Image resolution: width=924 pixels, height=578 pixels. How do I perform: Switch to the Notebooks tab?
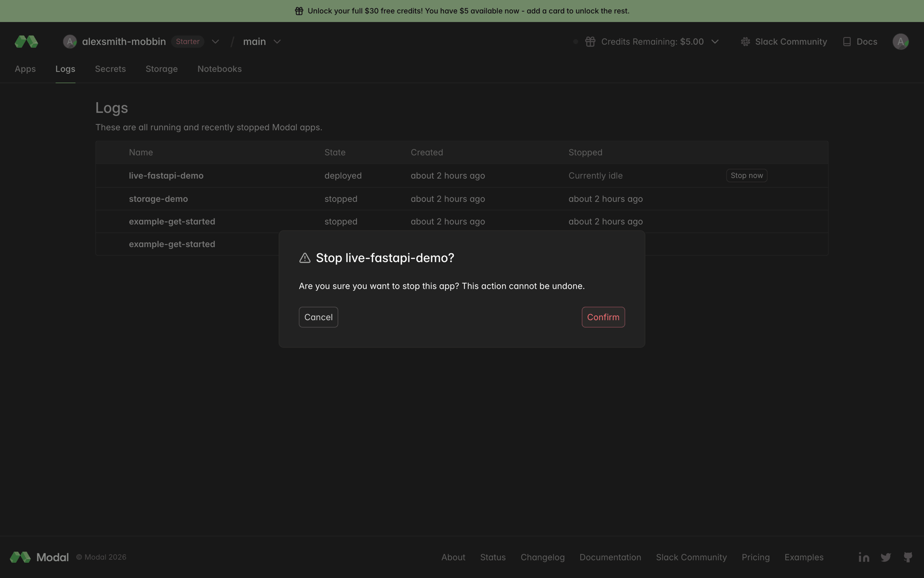click(x=219, y=69)
